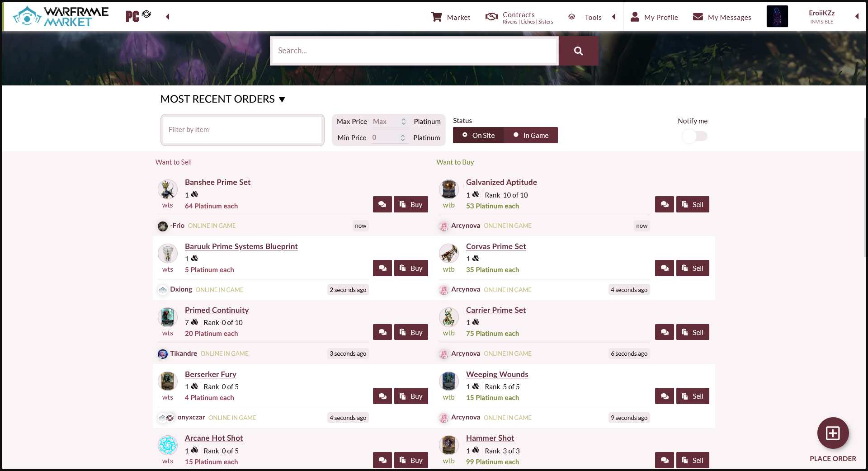Open the Market menu

point(451,17)
